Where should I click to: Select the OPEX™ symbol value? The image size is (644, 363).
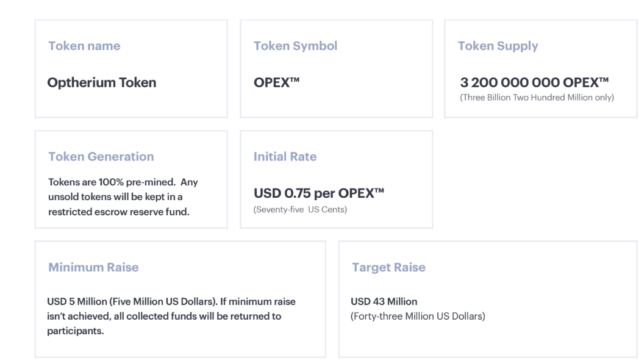point(277,82)
